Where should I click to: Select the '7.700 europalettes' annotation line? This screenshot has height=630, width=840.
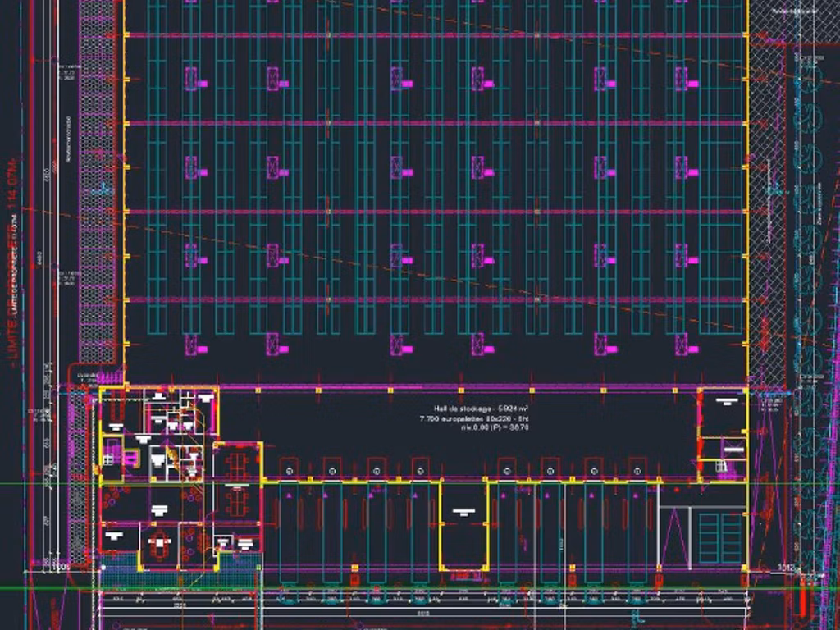pyautogui.click(x=482, y=418)
